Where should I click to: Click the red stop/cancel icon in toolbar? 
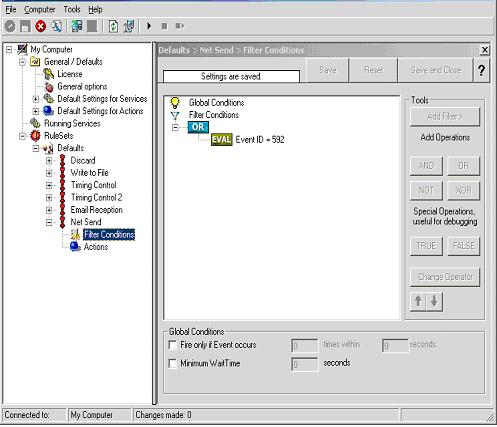pos(41,26)
